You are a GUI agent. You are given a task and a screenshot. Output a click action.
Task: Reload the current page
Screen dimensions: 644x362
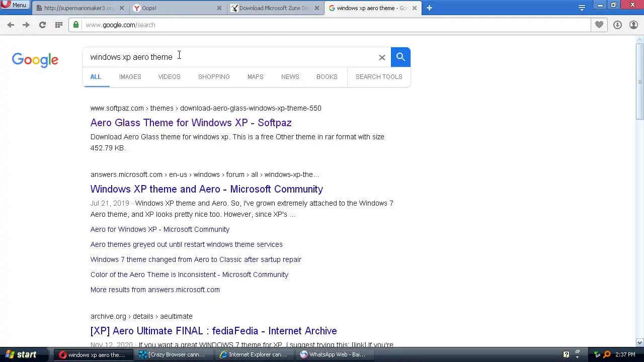[x=42, y=25]
